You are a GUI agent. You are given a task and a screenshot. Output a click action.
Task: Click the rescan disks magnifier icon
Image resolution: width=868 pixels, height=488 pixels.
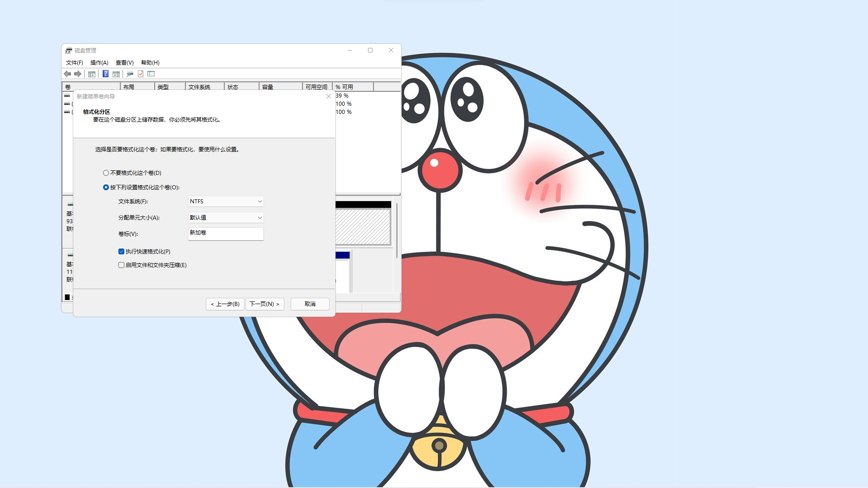coord(130,74)
